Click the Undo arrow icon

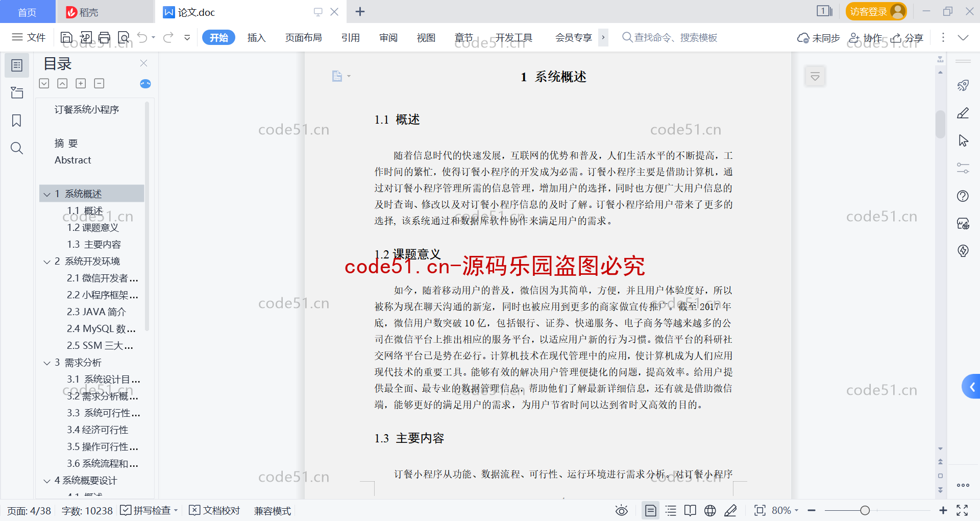coord(142,37)
